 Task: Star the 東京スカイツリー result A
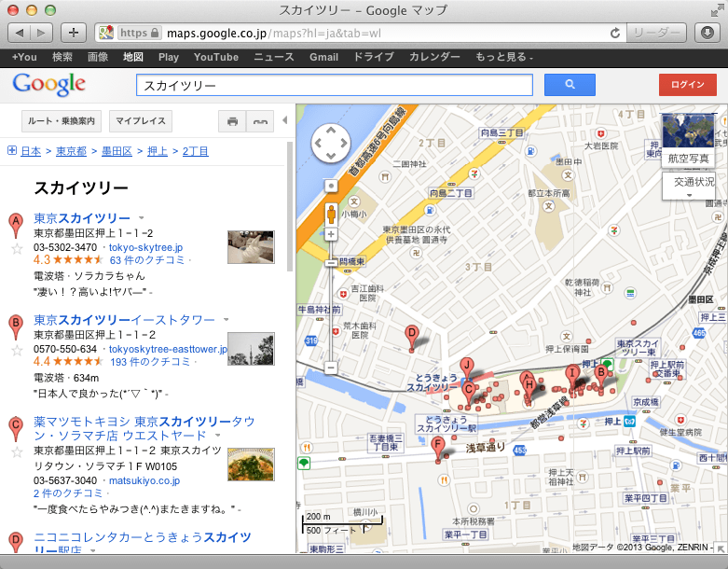tap(17, 249)
